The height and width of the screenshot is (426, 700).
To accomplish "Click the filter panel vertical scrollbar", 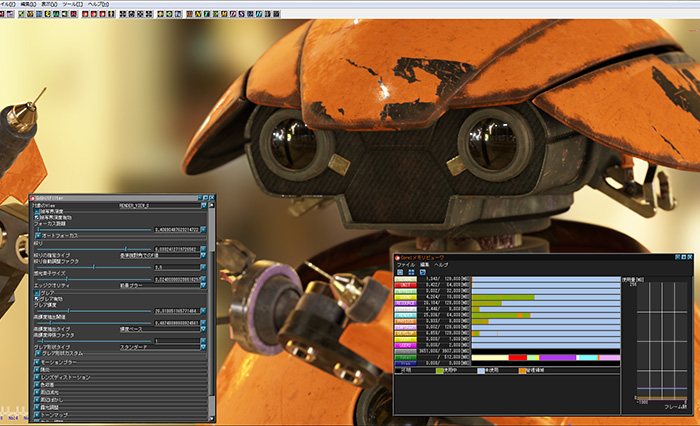I will tap(212, 310).
